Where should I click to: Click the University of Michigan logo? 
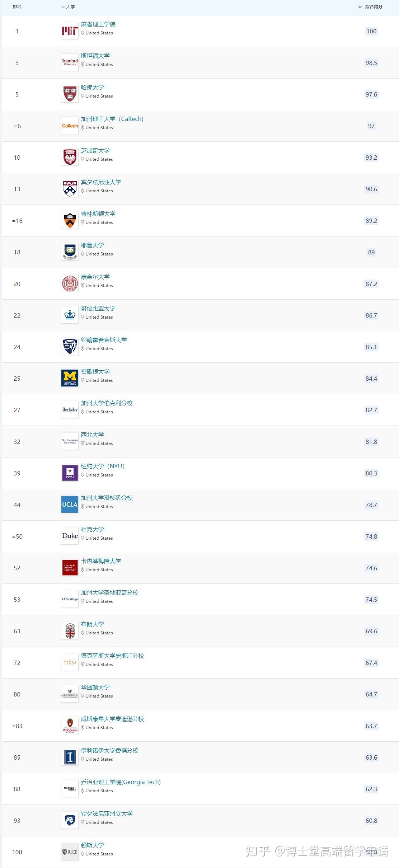tap(70, 379)
